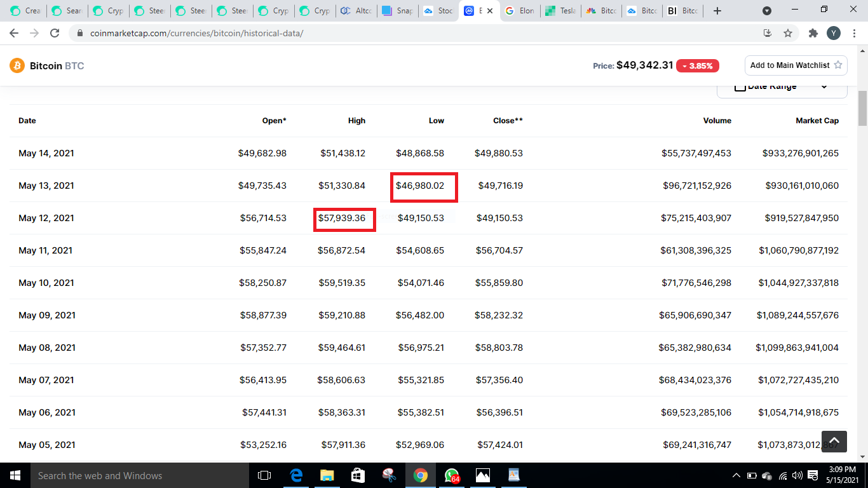Open the Chrome tab search dropdown arrow
Screen dimensions: 868x488
click(x=767, y=11)
